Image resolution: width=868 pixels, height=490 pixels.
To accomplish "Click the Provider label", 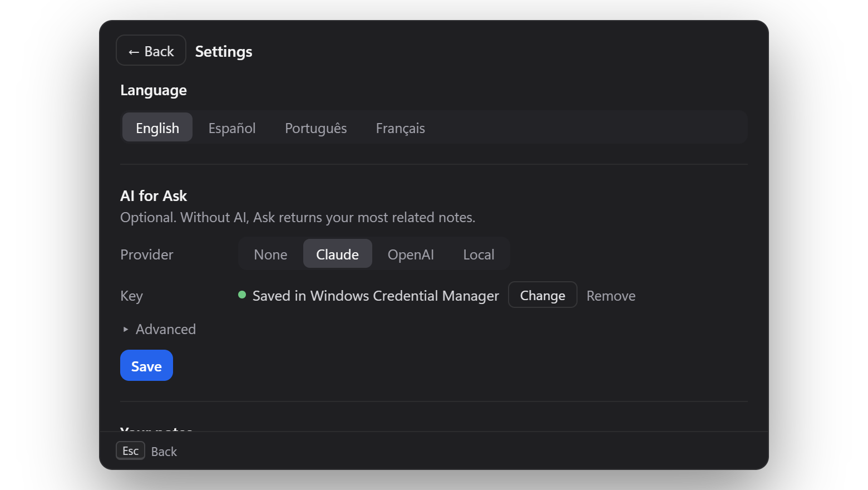I will click(x=147, y=254).
